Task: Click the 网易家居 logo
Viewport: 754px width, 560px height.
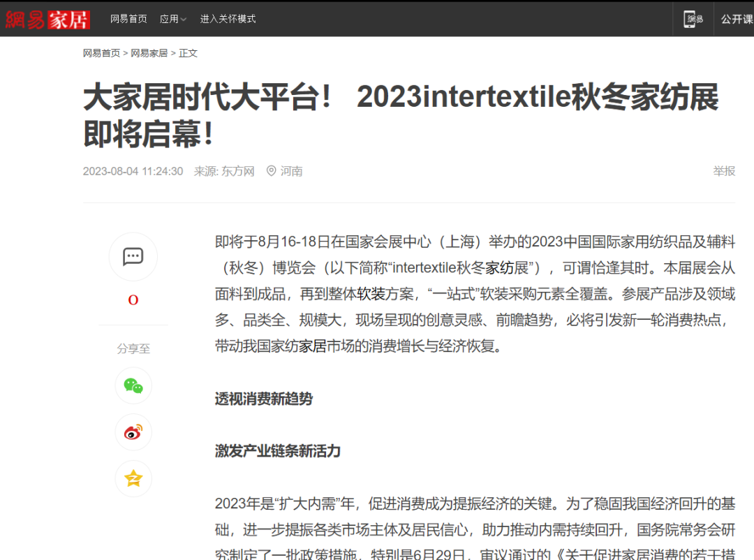Action: coord(47,19)
